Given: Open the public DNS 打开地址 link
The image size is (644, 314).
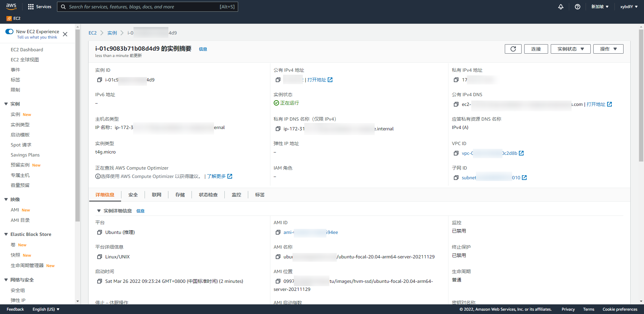Looking at the screenshot, I should 599,104.
